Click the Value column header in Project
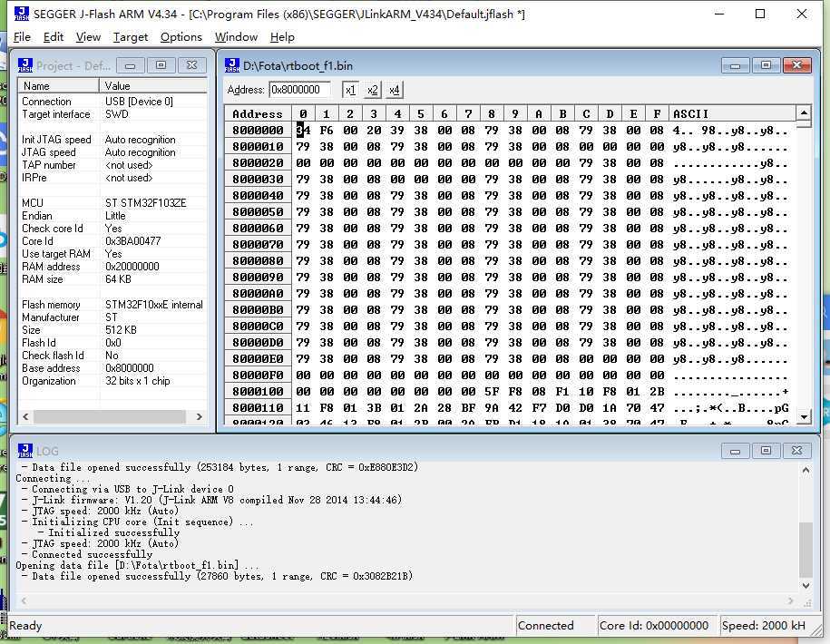830x644 pixels. click(x=153, y=86)
